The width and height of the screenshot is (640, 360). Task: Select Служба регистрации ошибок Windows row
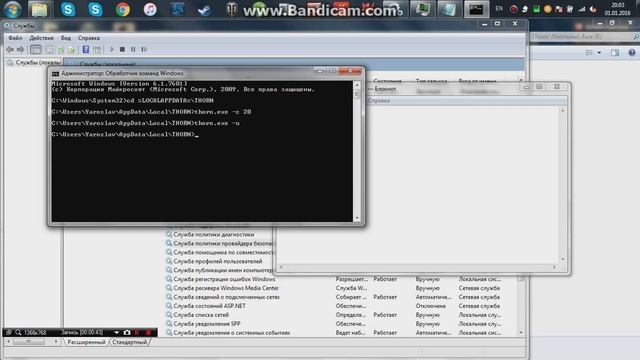click(x=224, y=279)
